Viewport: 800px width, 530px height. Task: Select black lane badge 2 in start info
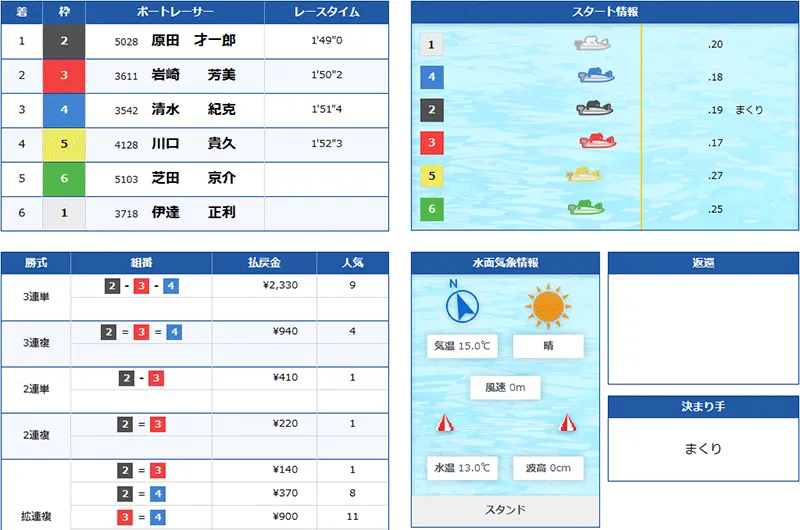click(x=432, y=110)
